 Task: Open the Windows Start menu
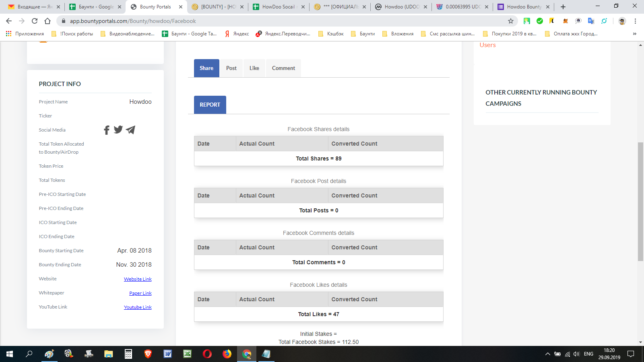click(10, 354)
